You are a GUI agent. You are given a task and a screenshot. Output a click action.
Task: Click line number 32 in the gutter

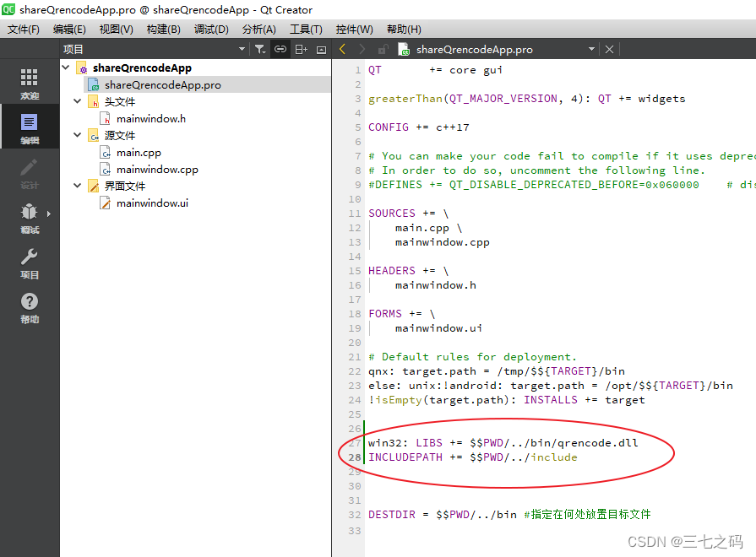pos(355,515)
